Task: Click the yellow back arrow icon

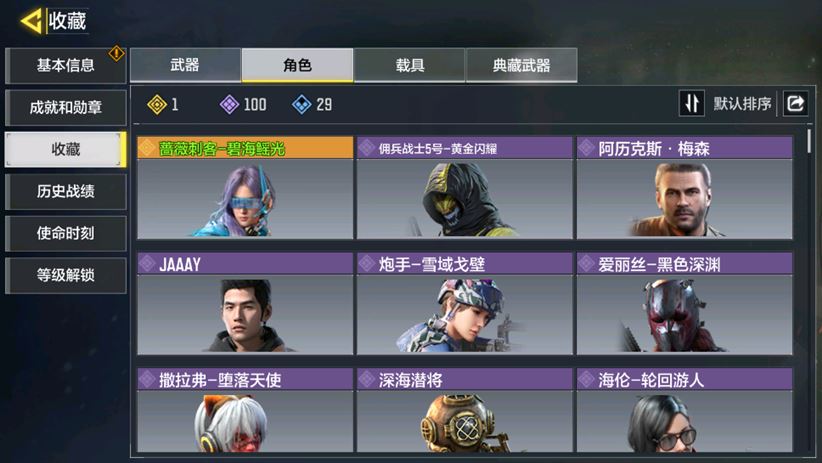Action: [31, 21]
